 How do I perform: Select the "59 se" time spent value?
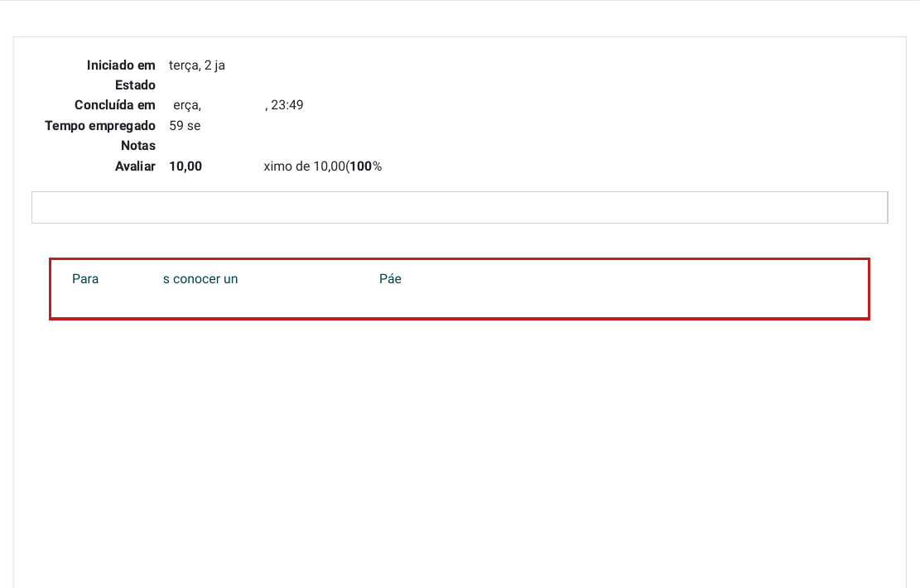(x=185, y=126)
